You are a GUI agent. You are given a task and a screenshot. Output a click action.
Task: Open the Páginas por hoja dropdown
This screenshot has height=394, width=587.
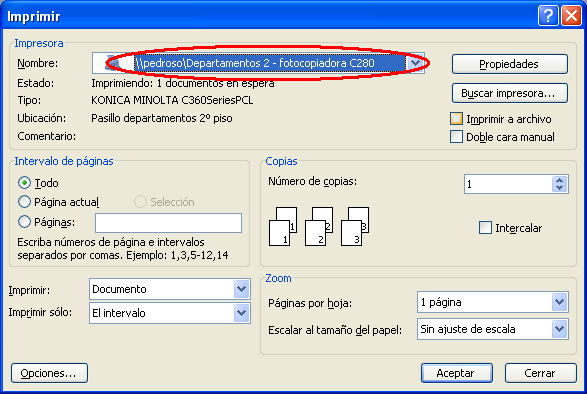(559, 302)
